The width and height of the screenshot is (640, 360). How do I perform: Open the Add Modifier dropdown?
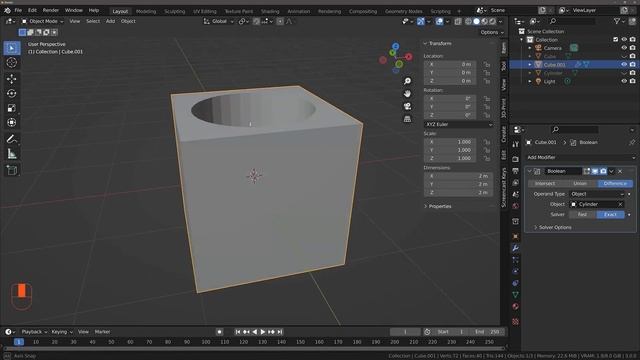580,158
